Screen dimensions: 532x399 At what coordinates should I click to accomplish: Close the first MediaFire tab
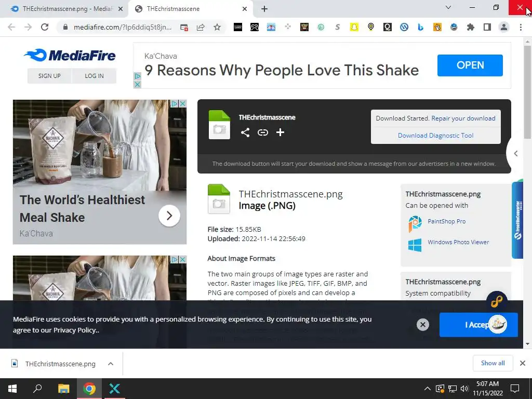click(121, 9)
